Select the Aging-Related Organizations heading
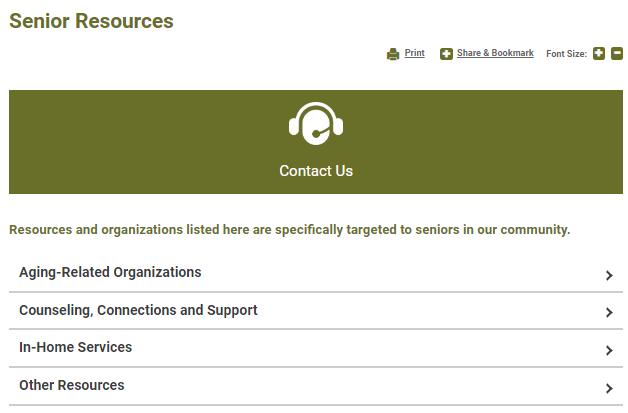 (110, 272)
